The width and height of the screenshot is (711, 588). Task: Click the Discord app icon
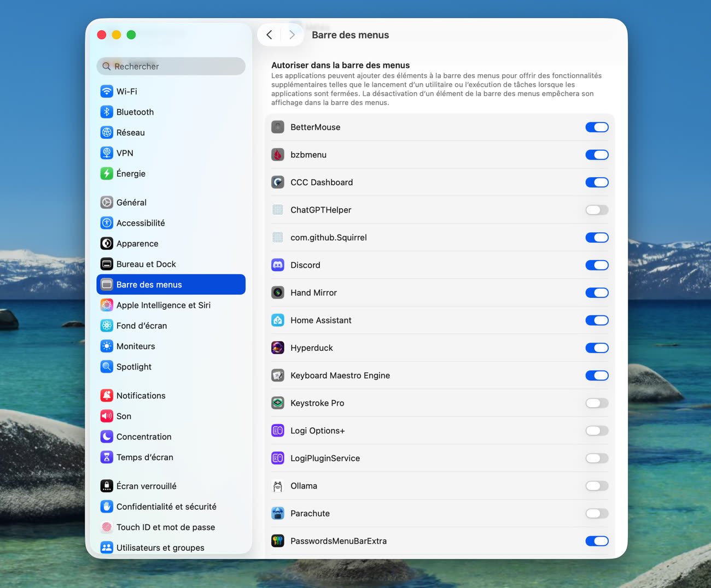click(x=278, y=265)
